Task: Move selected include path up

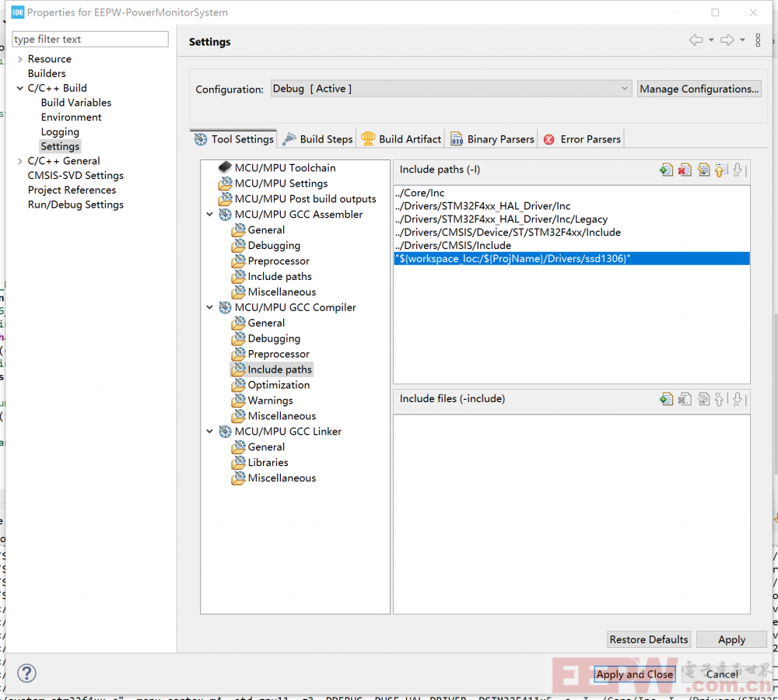Action: pyautogui.click(x=721, y=170)
